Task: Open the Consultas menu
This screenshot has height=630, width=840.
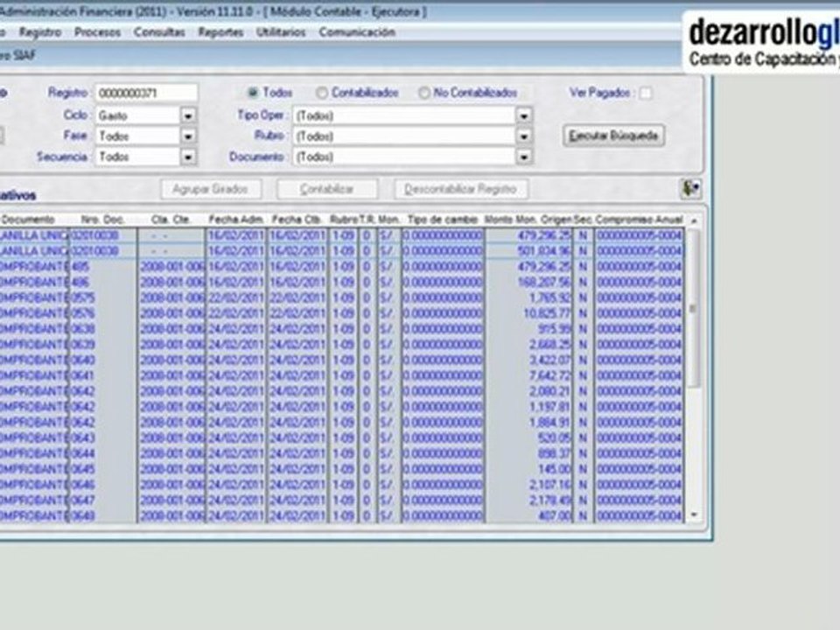Action: pyautogui.click(x=159, y=32)
